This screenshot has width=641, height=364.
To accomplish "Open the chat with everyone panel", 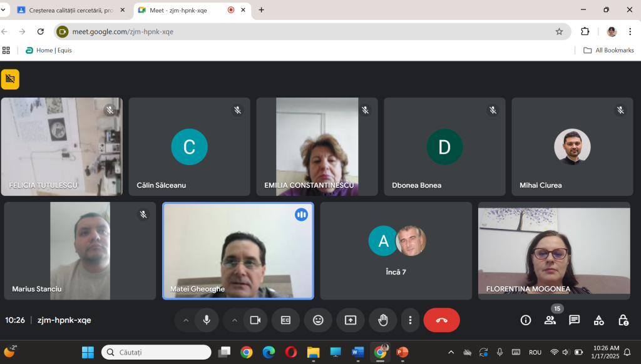I will (574, 320).
